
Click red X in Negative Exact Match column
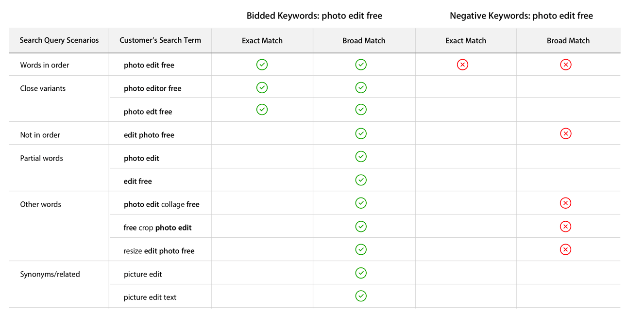click(x=462, y=65)
